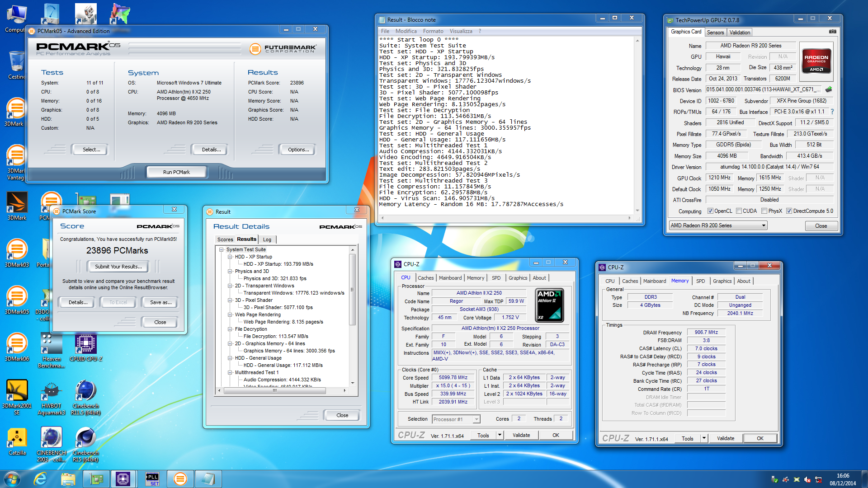Click the taskbar clock showing 16:06
The height and width of the screenshot is (488, 868).
click(843, 476)
